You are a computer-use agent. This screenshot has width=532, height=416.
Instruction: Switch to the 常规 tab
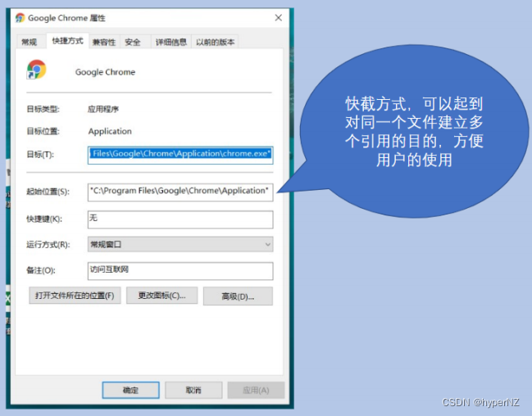30,42
